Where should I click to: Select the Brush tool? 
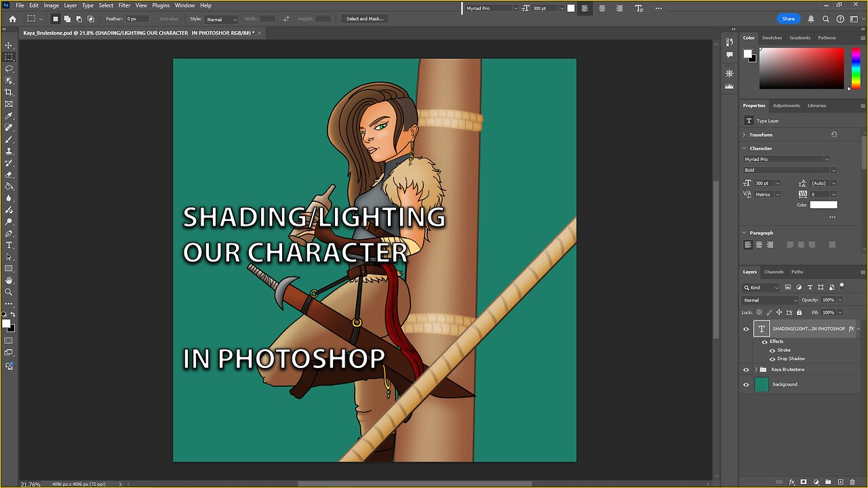(x=9, y=140)
